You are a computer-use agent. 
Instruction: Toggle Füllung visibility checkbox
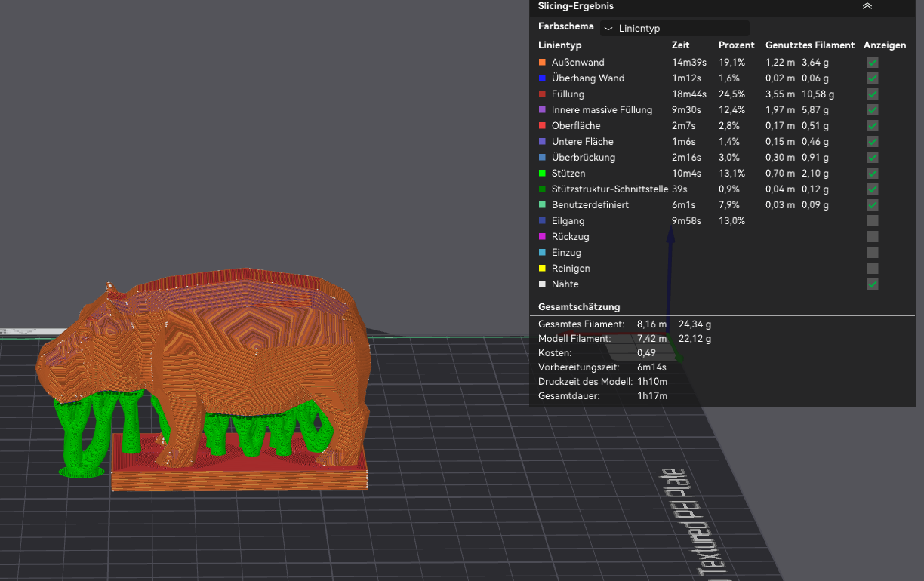pos(873,94)
